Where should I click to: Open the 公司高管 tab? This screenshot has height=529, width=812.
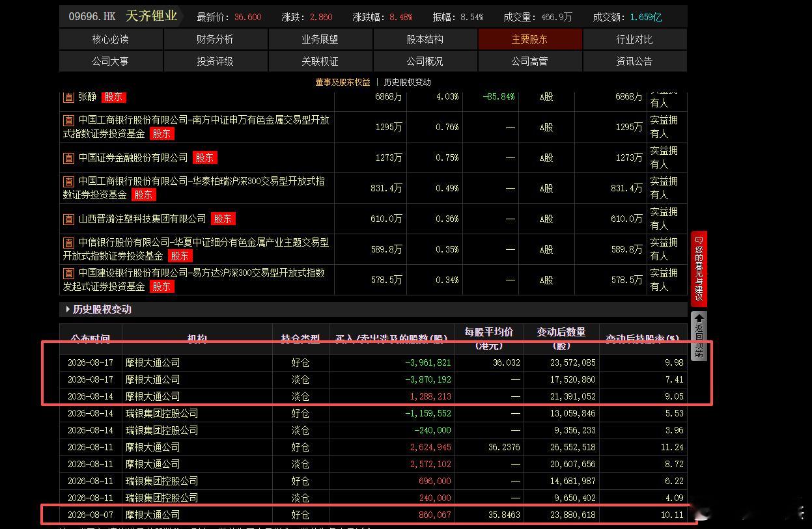point(529,61)
